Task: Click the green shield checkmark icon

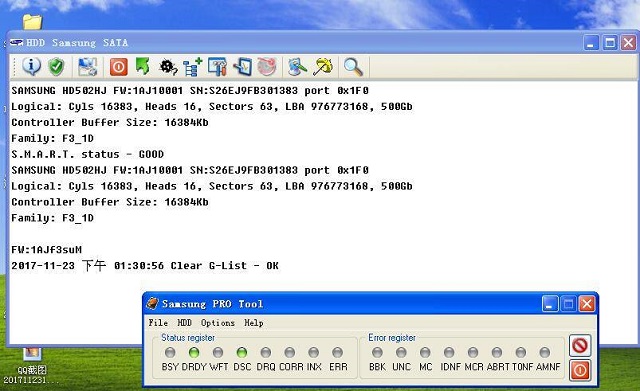Action: tap(56, 67)
